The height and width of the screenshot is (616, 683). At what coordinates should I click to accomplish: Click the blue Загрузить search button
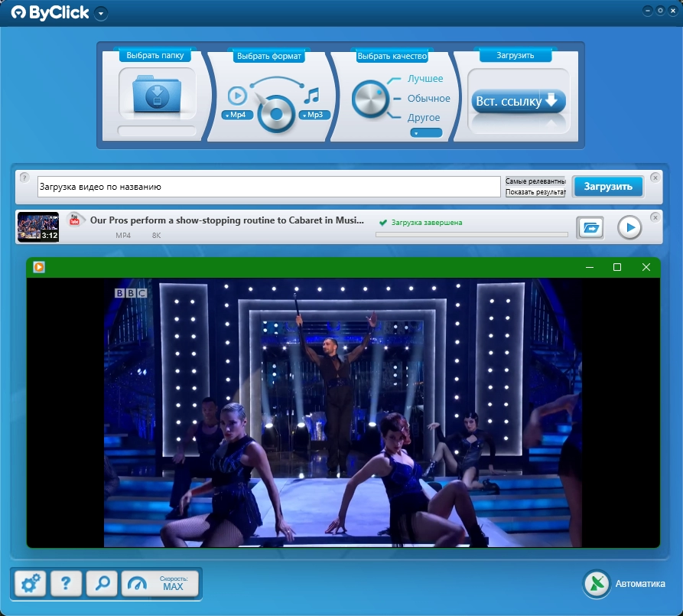607,187
